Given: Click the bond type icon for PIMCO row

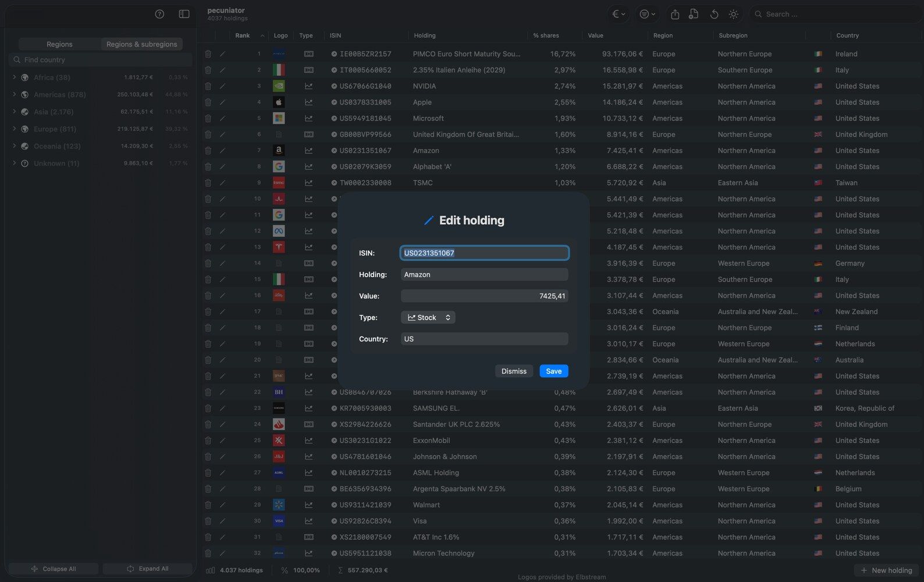Looking at the screenshot, I should (308, 54).
